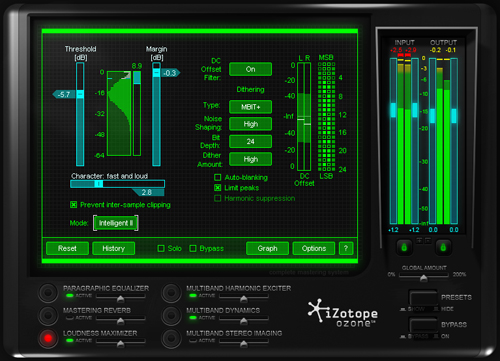Change the DC Offset Filter On selector

click(x=250, y=69)
